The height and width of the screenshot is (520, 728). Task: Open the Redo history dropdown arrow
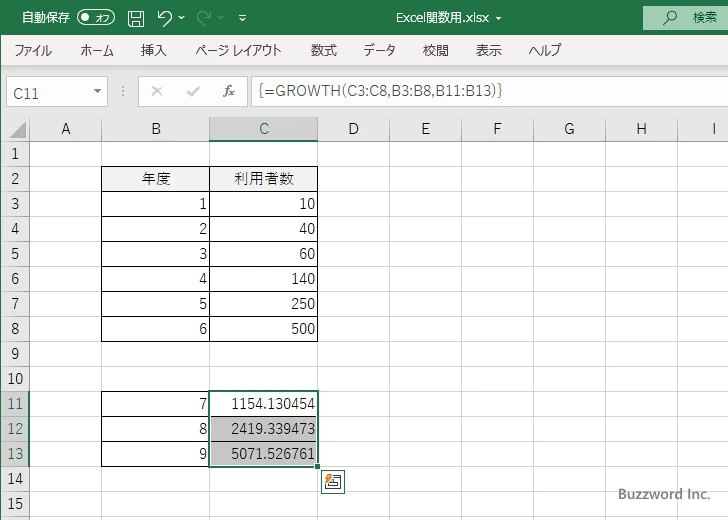tap(221, 18)
